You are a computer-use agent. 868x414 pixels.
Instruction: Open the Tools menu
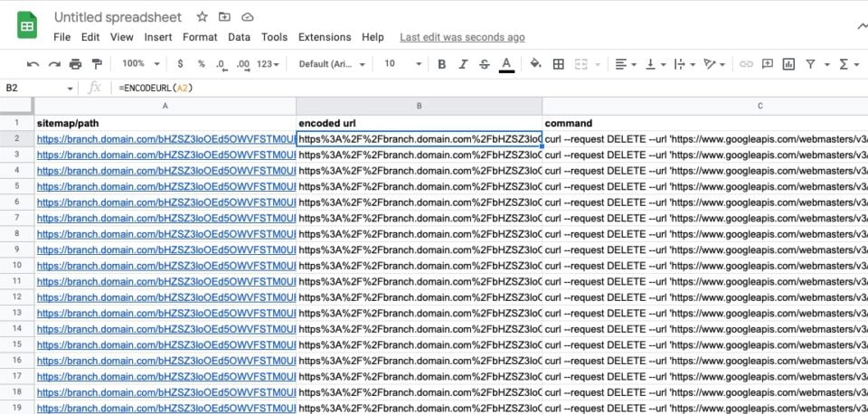275,37
